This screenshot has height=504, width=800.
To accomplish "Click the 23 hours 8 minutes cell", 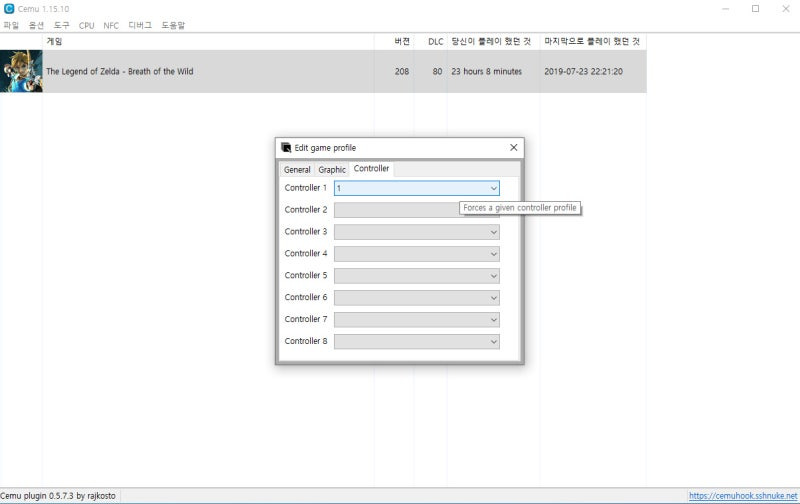I will (486, 71).
